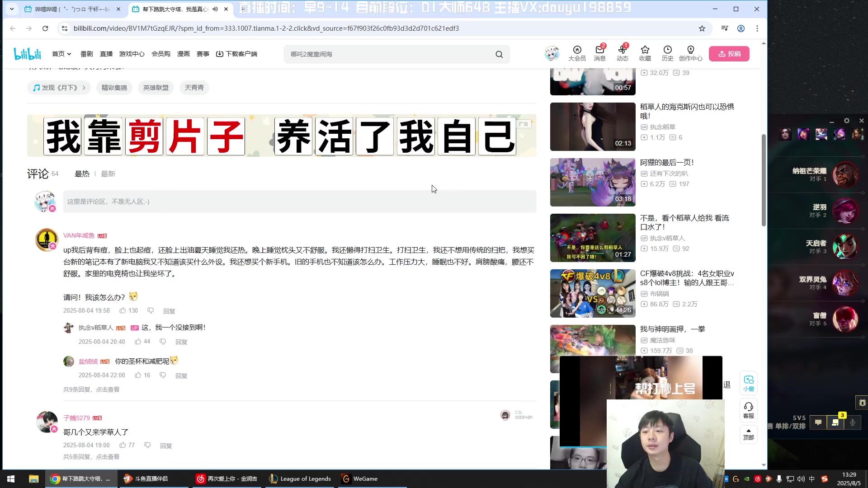868x488 pixels.
Task: Expand 共9条回复 replies
Action: (91, 389)
